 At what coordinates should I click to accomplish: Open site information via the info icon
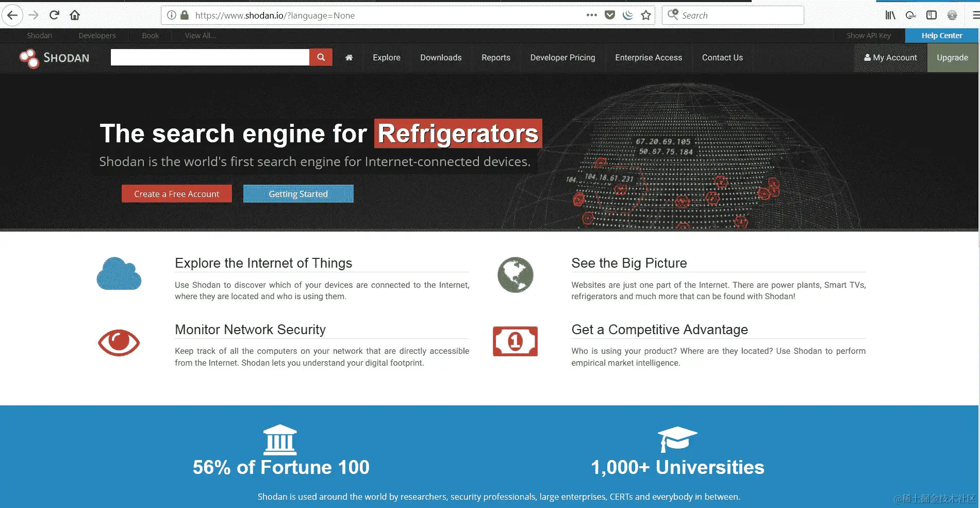[172, 15]
